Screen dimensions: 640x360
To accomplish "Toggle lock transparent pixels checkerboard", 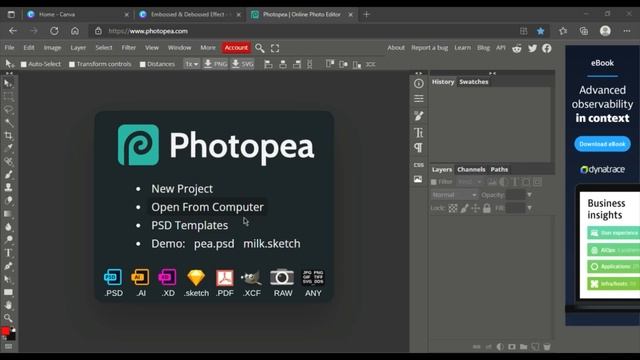I will click(x=453, y=208).
